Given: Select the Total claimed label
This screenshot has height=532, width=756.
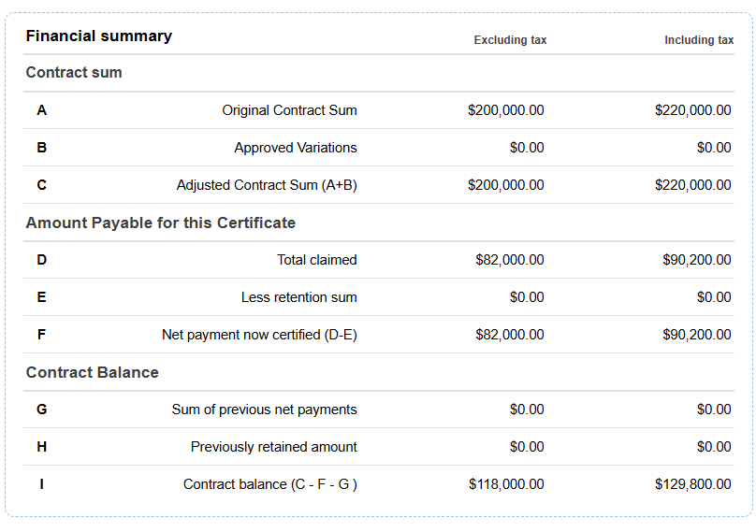Looking at the screenshot, I should coord(317,260).
